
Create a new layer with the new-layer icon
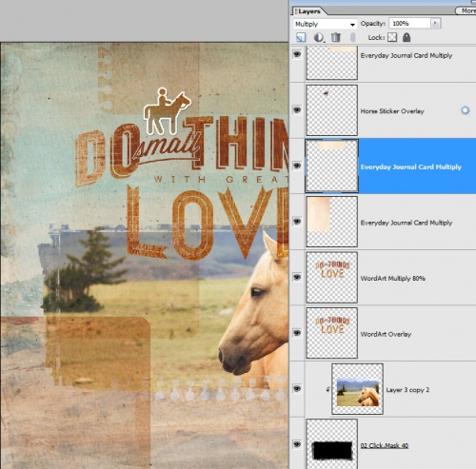301,37
